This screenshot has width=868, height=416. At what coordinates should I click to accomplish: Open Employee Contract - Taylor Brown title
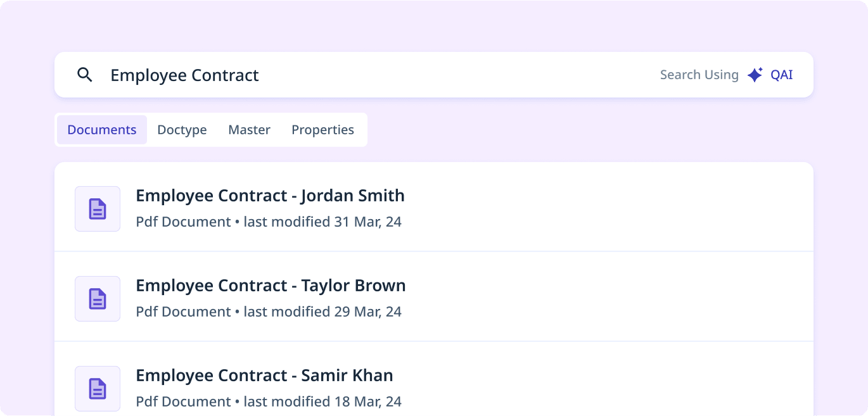point(271,286)
